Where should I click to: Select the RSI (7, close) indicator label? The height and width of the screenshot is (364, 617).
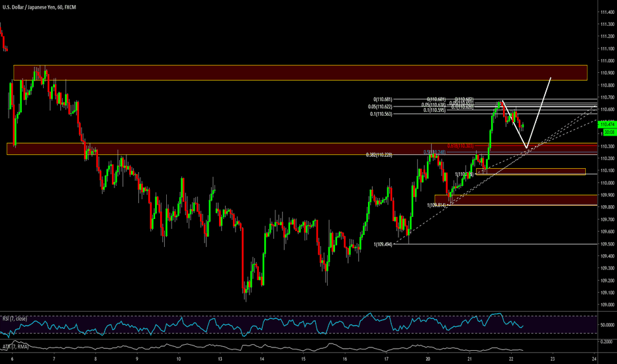click(x=15, y=318)
